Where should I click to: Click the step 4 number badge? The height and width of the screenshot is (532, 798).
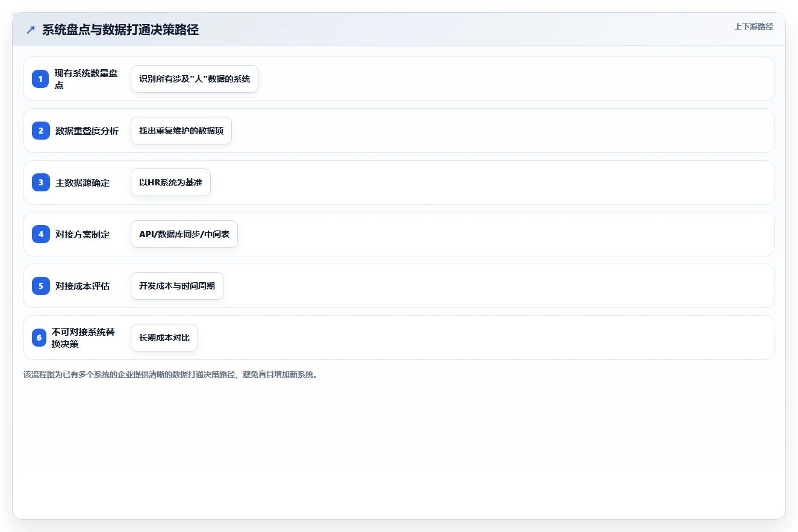(41, 234)
